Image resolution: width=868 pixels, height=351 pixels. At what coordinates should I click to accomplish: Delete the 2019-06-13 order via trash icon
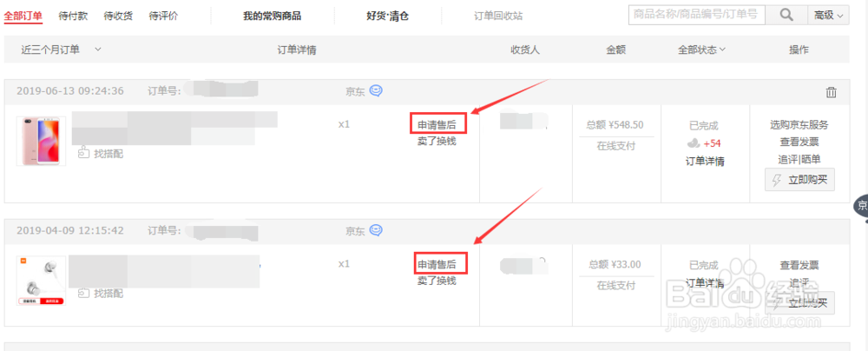831,92
